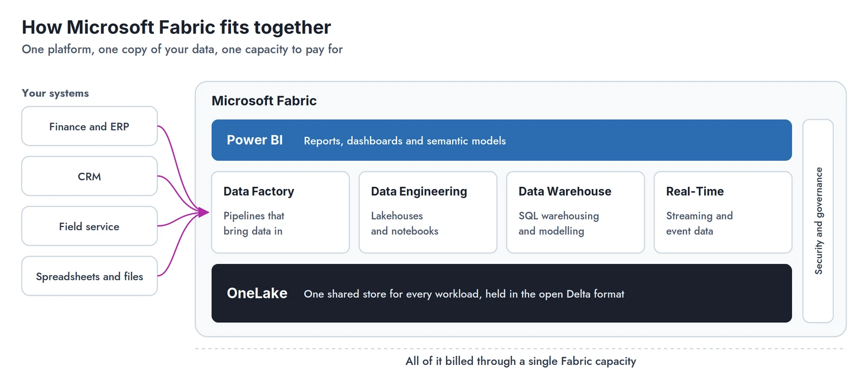Select 'Streaming and event data' description
The height and width of the screenshot is (391, 868).
pyautogui.click(x=699, y=223)
